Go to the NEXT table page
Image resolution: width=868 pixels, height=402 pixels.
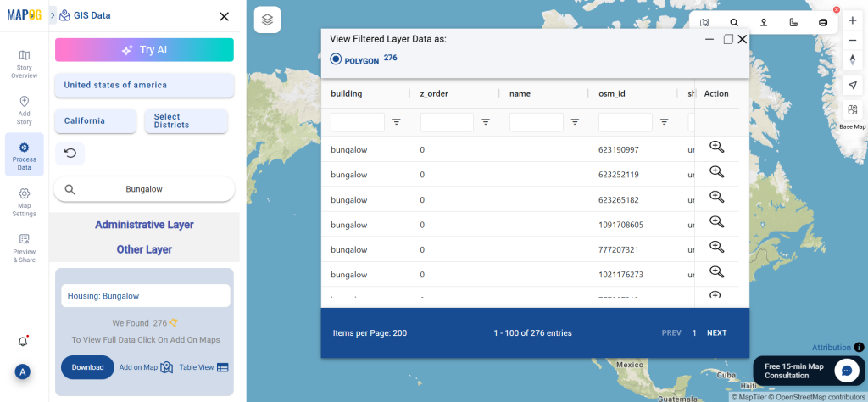coord(717,332)
